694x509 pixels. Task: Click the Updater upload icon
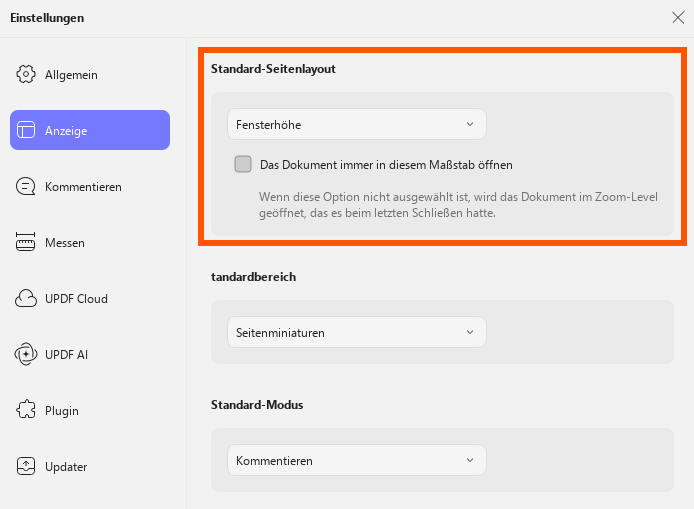tap(26, 466)
